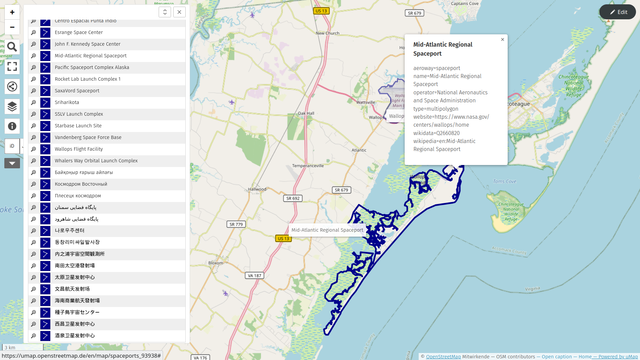
Task: Click blue swatch beside Starbase Launch Site
Action: pyautogui.click(x=45, y=126)
